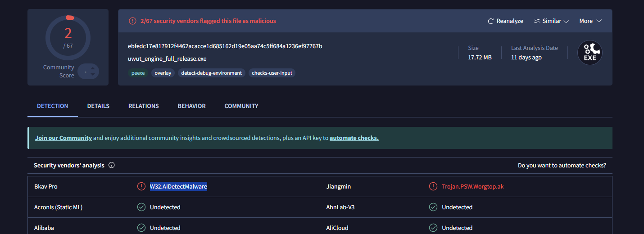The height and width of the screenshot is (234, 644).
Task: Open the Behavior tab
Action: [x=191, y=106]
